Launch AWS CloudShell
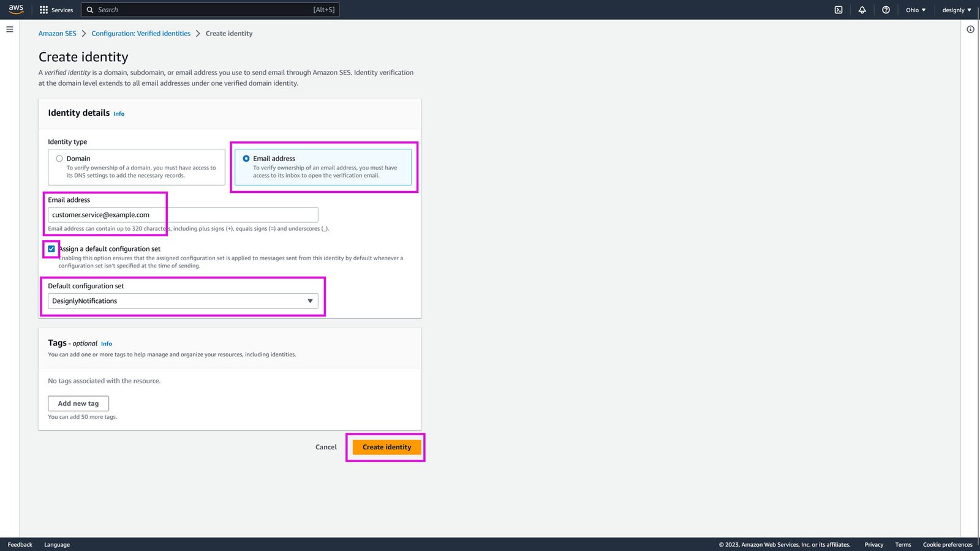This screenshot has width=980, height=551. point(837,9)
